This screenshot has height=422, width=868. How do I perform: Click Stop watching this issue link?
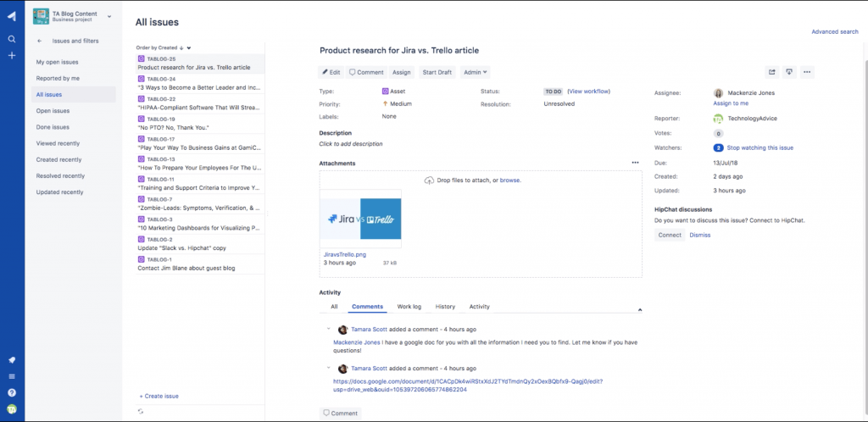(760, 147)
